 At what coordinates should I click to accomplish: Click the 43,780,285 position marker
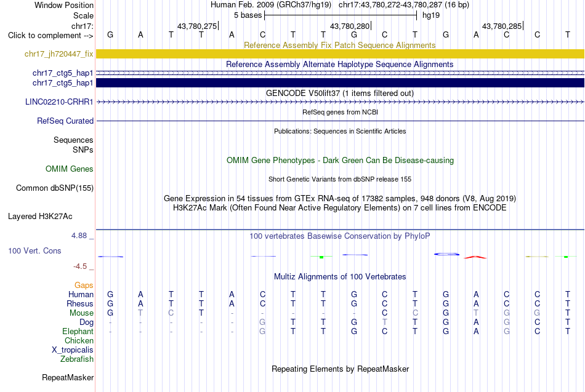click(x=502, y=26)
